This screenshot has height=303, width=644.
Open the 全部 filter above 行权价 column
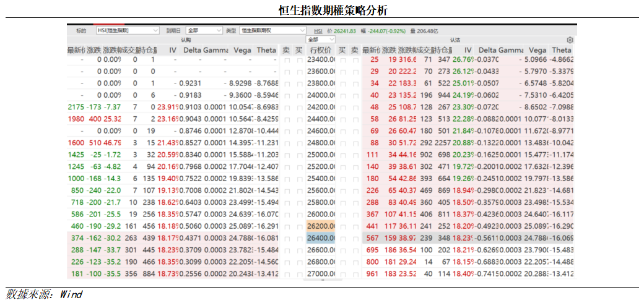pos(320,40)
